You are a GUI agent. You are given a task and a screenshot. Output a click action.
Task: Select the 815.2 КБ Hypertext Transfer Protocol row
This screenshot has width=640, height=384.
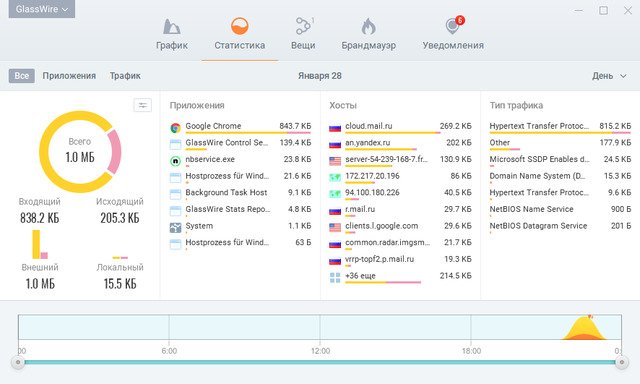coord(560,127)
